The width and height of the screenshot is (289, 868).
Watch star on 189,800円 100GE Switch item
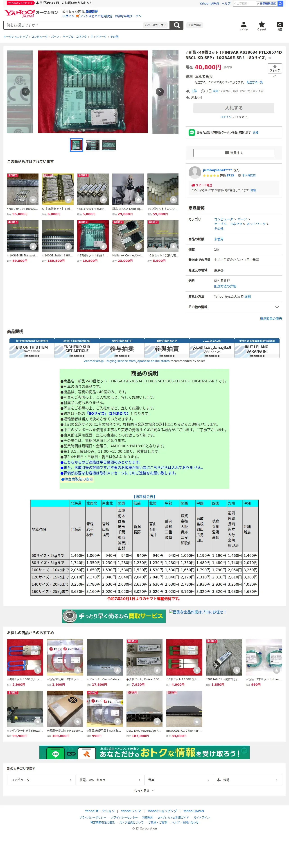[x=68, y=246]
